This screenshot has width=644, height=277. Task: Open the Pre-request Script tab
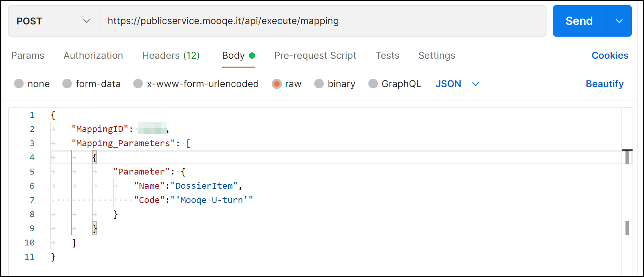(315, 56)
